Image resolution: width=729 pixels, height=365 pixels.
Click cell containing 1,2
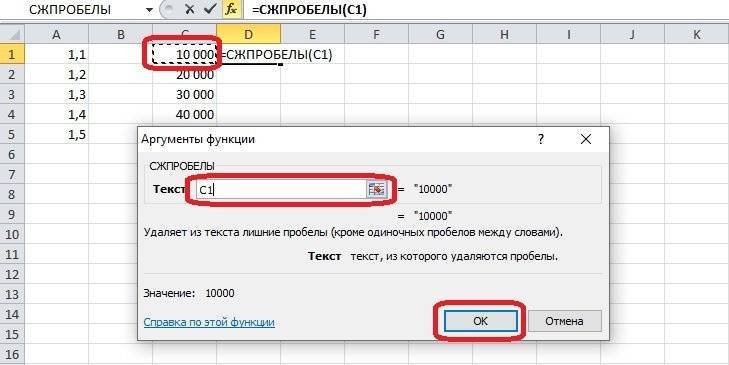[56, 75]
